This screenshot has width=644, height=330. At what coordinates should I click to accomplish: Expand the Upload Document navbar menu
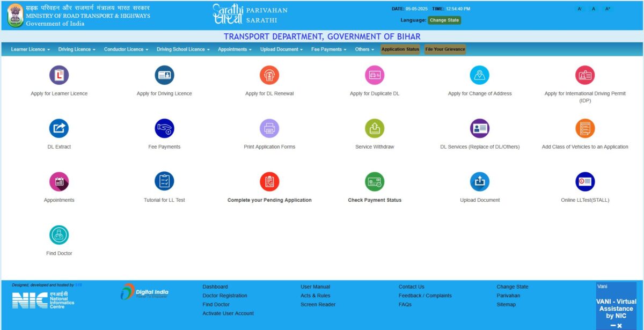pos(282,49)
